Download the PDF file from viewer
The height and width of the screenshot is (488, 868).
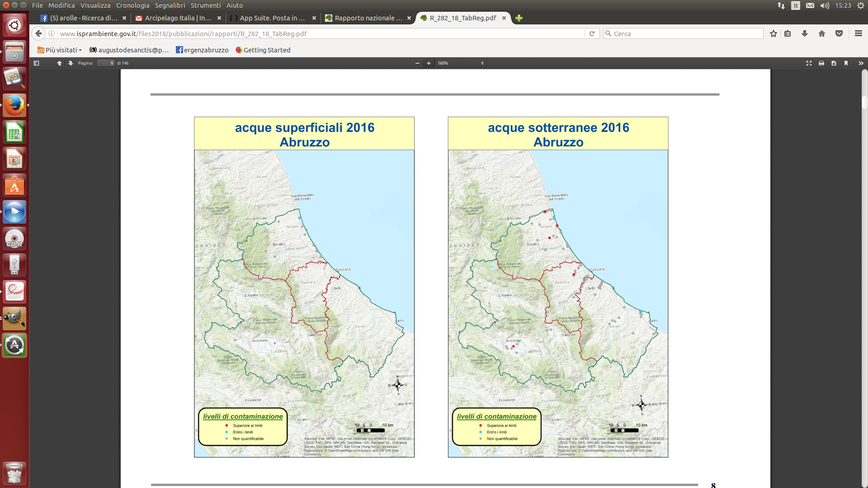pyautogui.click(x=834, y=63)
